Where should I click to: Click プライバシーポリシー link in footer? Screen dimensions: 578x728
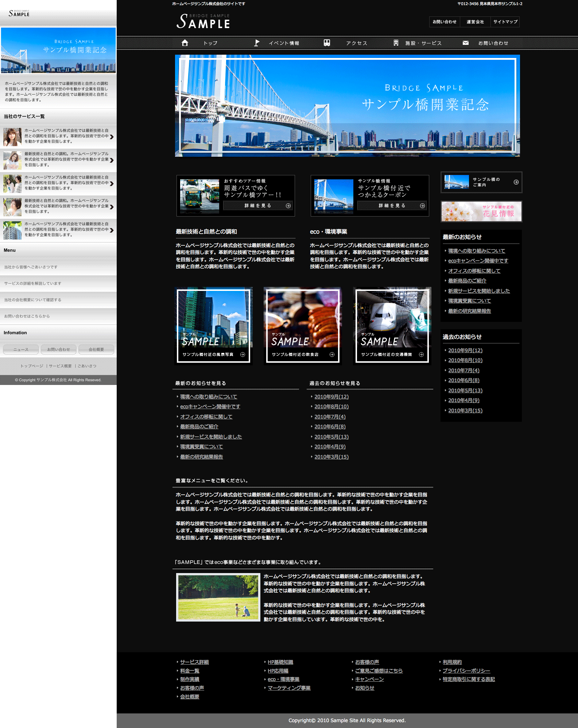466,671
